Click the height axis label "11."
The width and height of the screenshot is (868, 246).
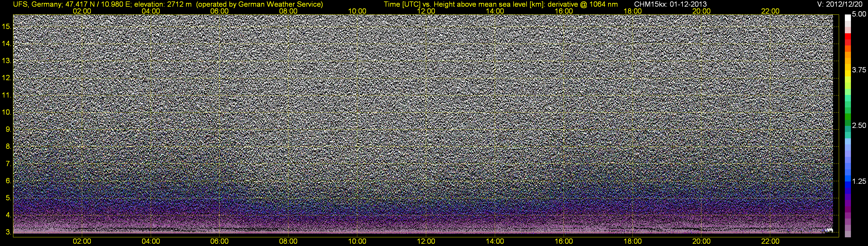[x=7, y=95]
